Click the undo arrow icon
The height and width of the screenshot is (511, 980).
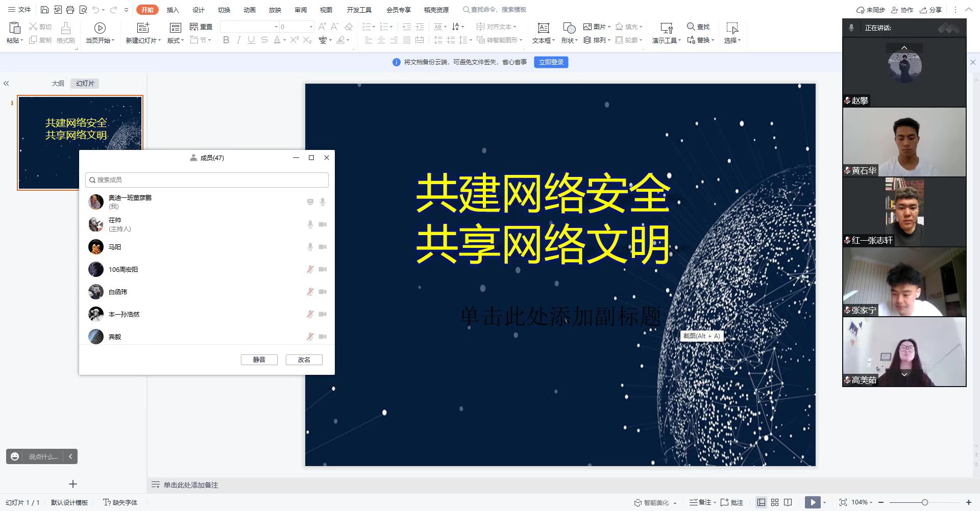tap(95, 10)
